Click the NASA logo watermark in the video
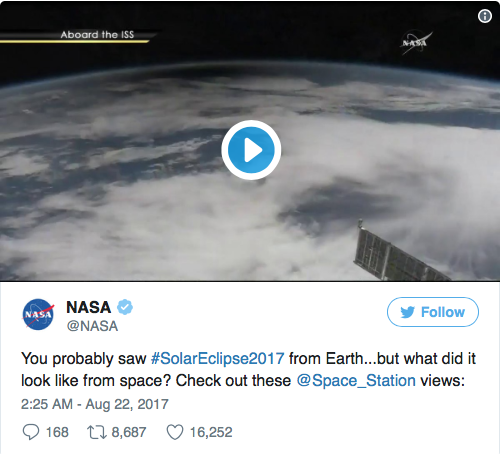The width and height of the screenshot is (504, 454). pos(416,43)
